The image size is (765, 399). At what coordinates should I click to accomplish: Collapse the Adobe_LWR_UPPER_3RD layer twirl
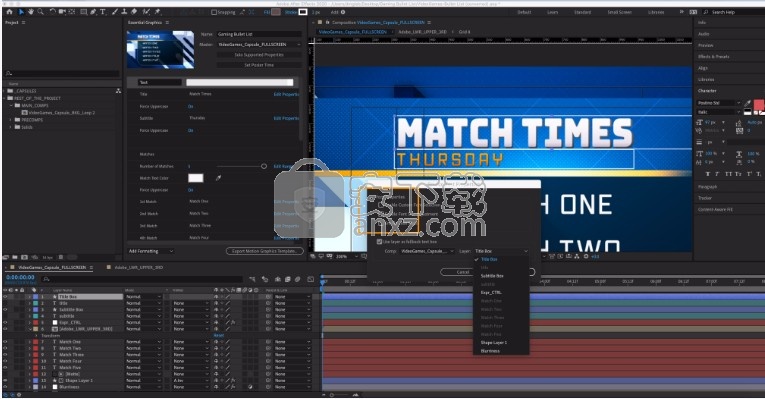(30, 329)
